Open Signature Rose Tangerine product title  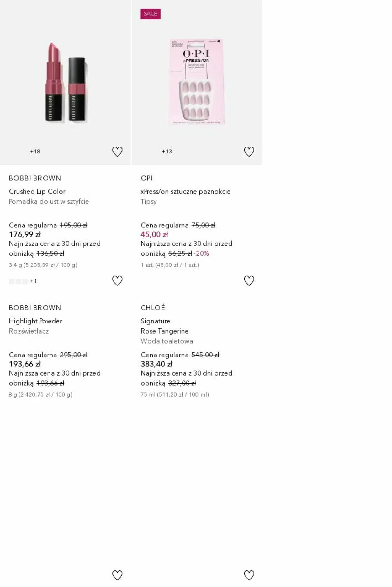click(x=164, y=326)
